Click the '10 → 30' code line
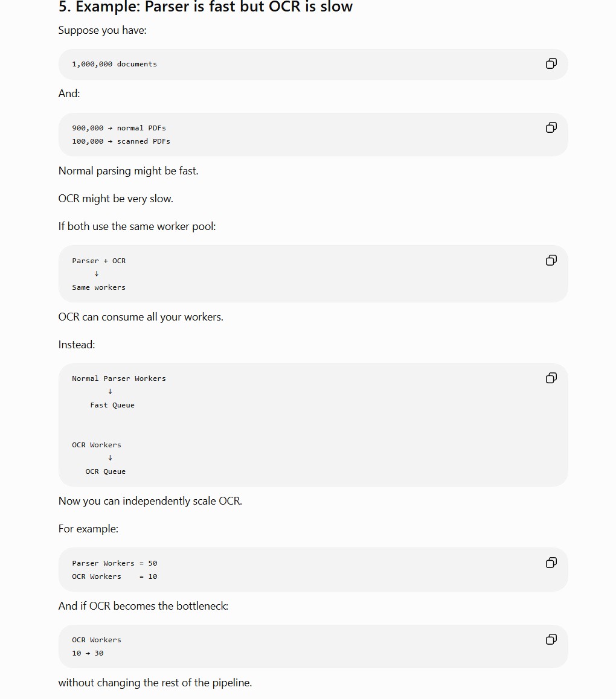 88,653
